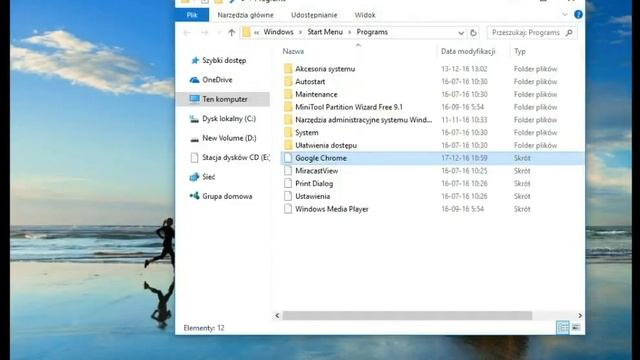
Task: Select the Autostart file name
Action: point(310,81)
